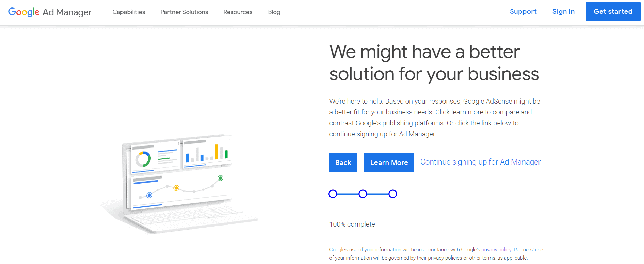Open the Partner Solutions menu
The width and height of the screenshot is (644, 264).
pos(184,12)
